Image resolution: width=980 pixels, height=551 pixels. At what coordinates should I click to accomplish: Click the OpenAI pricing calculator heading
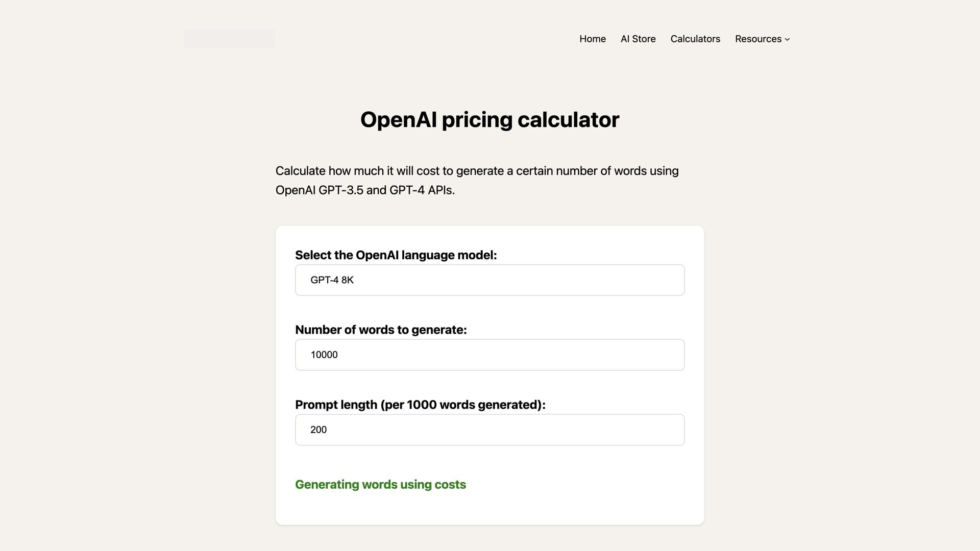489,119
